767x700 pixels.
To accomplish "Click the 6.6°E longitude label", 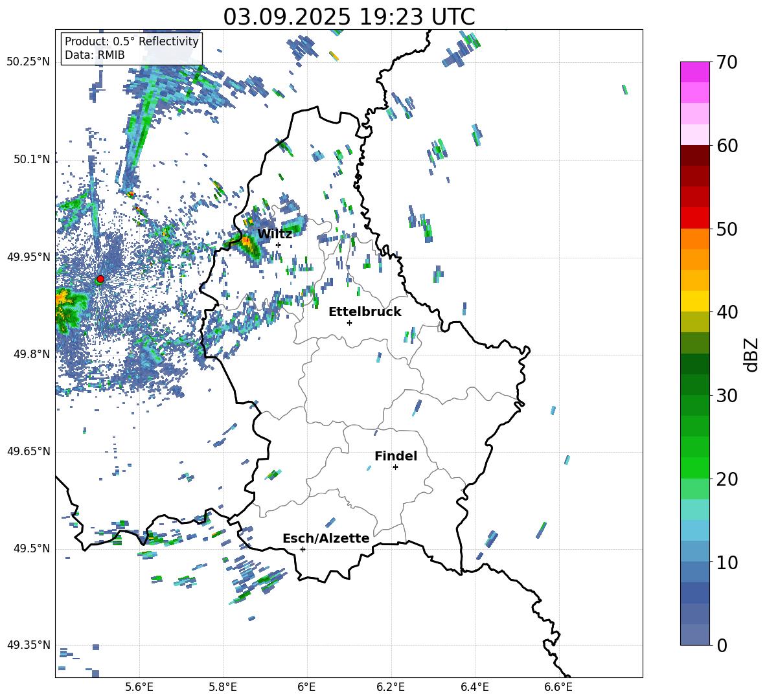I will tap(558, 687).
